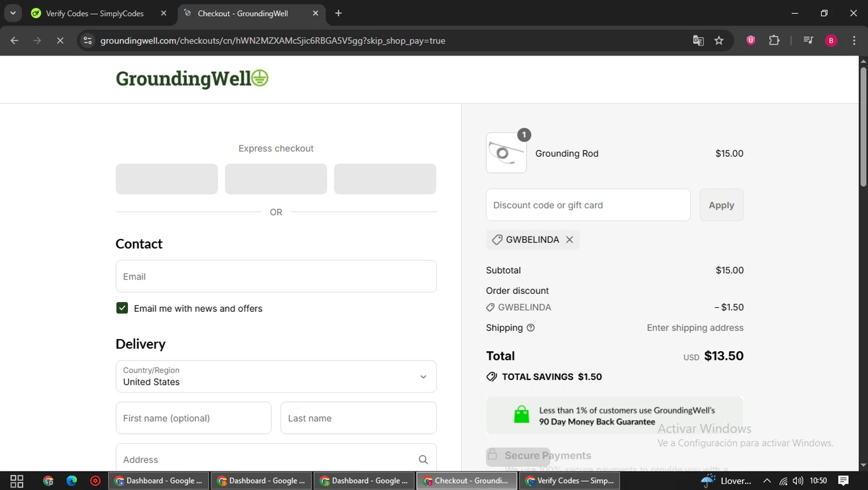This screenshot has width=868, height=490.
Task: Stop loading the page
Action: (x=60, y=40)
